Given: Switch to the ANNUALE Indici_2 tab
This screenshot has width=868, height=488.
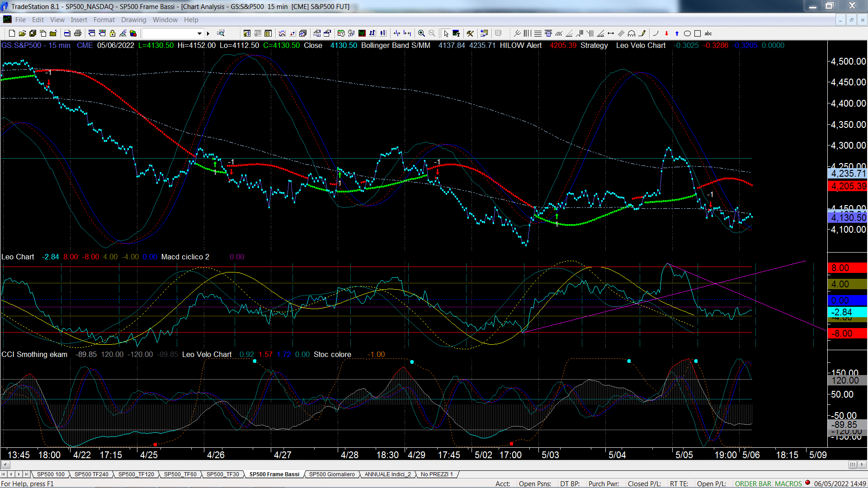Looking at the screenshot, I should (x=388, y=474).
